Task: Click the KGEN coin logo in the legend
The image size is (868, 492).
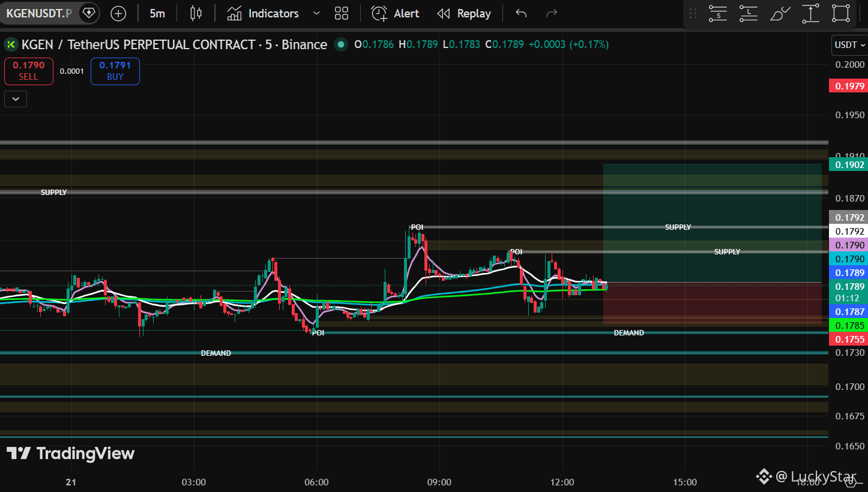Action: click(x=11, y=44)
